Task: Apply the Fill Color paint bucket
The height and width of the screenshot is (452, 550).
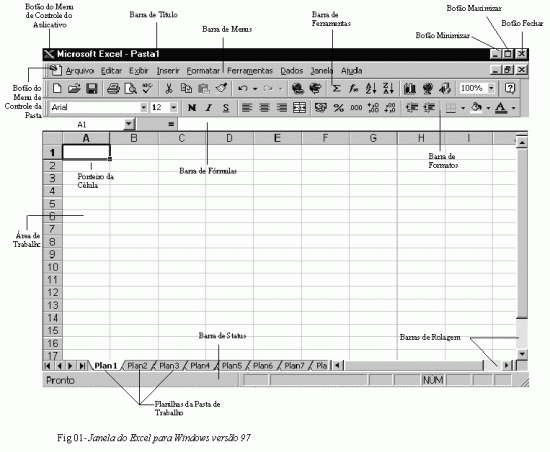Action: (x=476, y=108)
